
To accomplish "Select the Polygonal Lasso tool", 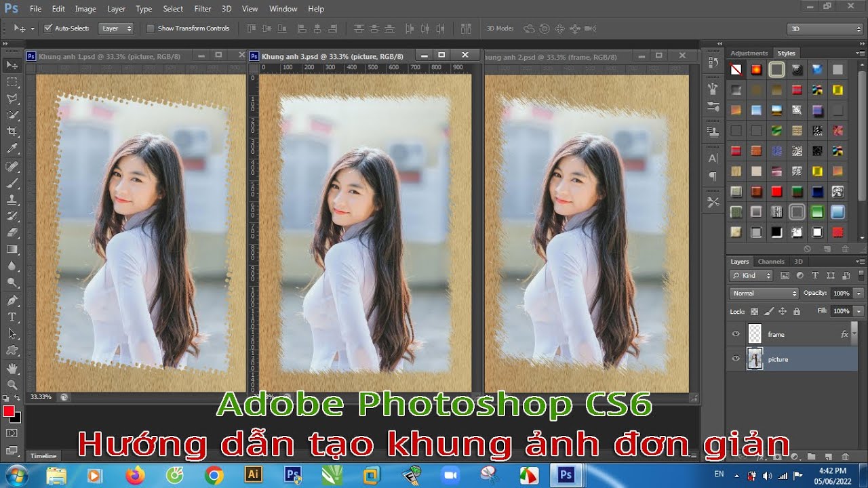I will pyautogui.click(x=12, y=98).
